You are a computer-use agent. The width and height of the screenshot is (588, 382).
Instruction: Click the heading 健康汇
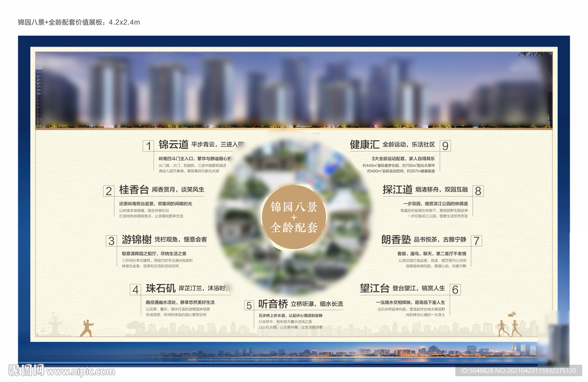pyautogui.click(x=365, y=144)
